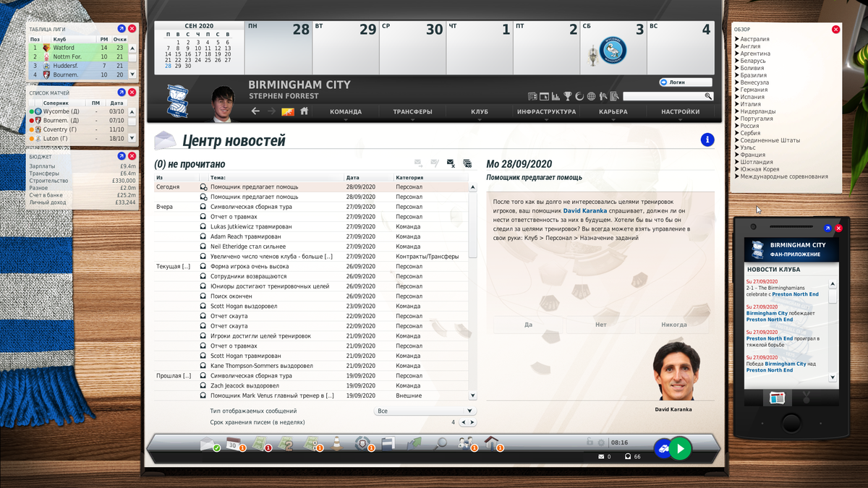Open the calendar icon in bottom toolbar
Screen dimensions: 868x488
(x=234, y=445)
